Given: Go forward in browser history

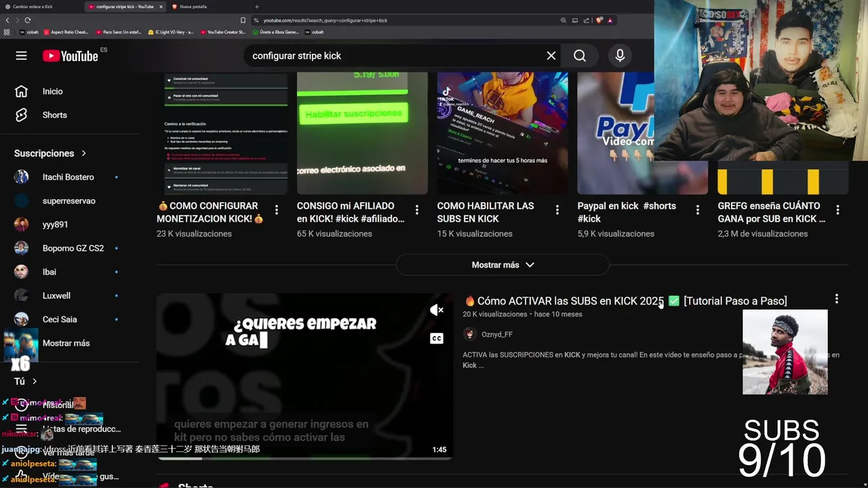Looking at the screenshot, I should tap(17, 20).
